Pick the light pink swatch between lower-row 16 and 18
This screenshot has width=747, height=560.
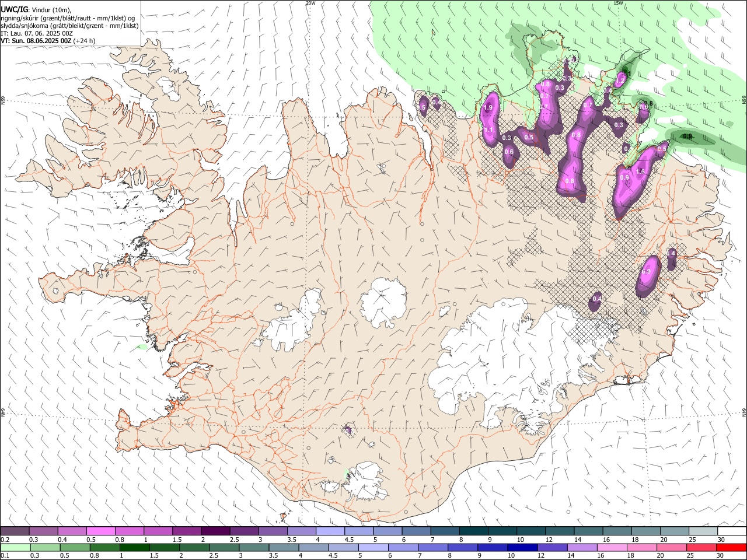tap(612, 547)
